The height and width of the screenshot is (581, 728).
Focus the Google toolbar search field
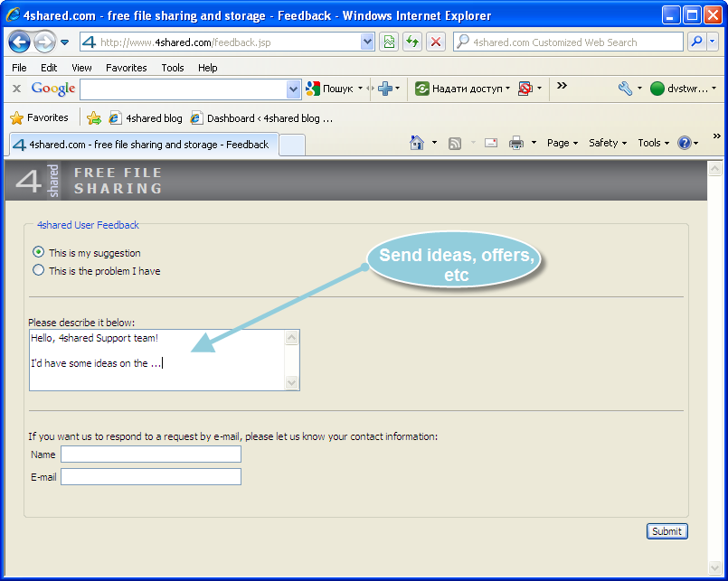(184, 89)
